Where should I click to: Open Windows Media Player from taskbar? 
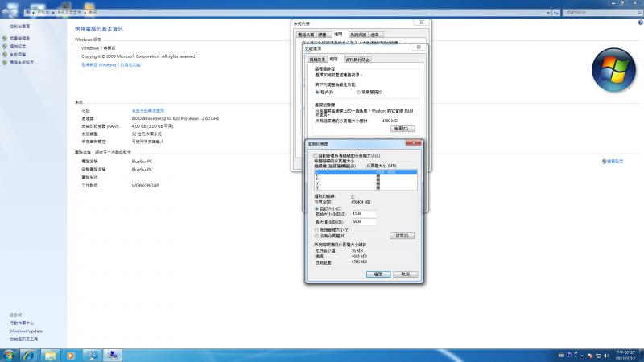coord(71,355)
